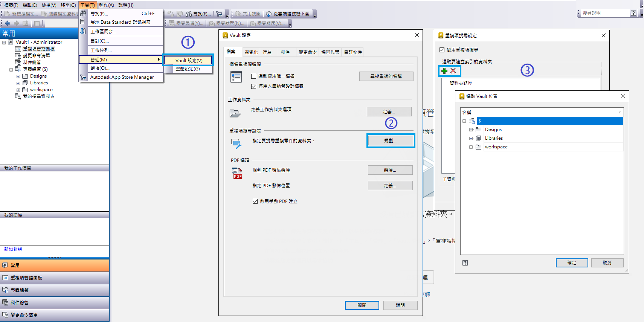Click the Autodesk App Store Manager cart icon
Screen dimensions: 644x322
pyautogui.click(x=84, y=77)
